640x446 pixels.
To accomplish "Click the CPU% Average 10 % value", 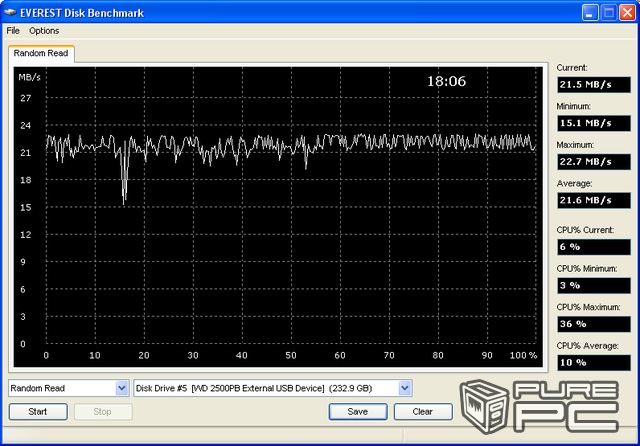I will (x=594, y=362).
